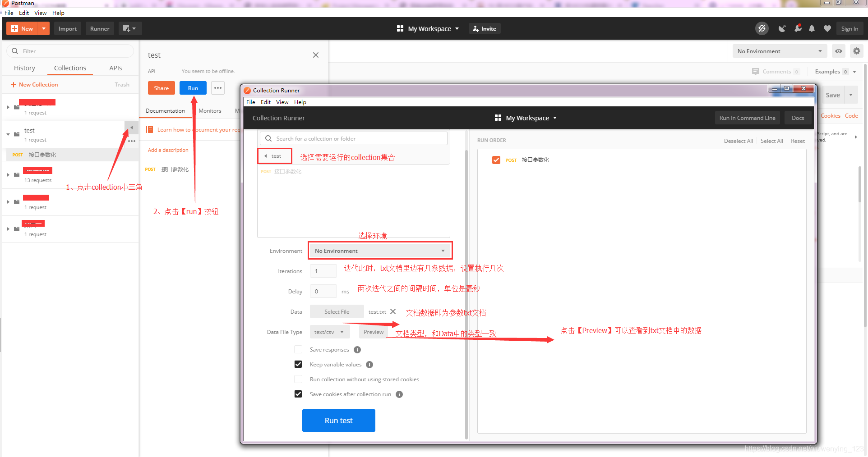This screenshot has height=457, width=868.
Task: Click the Share button
Action: pos(161,88)
